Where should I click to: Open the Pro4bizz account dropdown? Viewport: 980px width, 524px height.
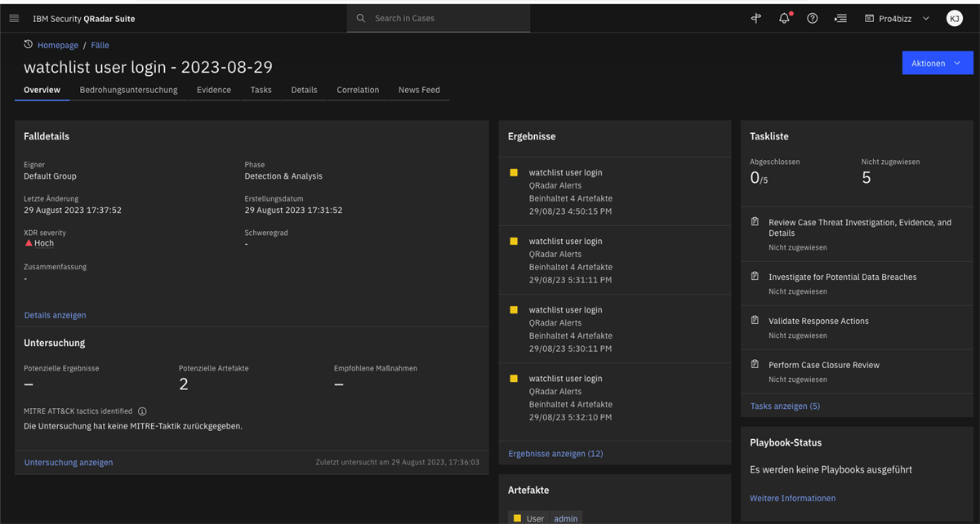point(897,18)
